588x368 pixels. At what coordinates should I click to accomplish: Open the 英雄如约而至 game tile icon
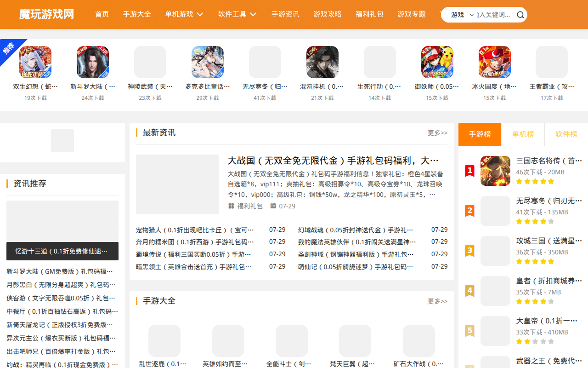(228, 341)
